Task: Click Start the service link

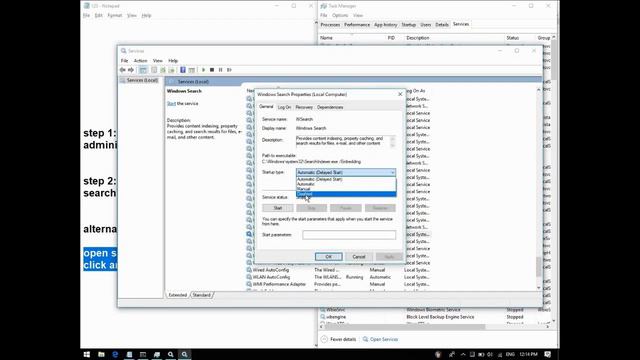Action: point(171,104)
